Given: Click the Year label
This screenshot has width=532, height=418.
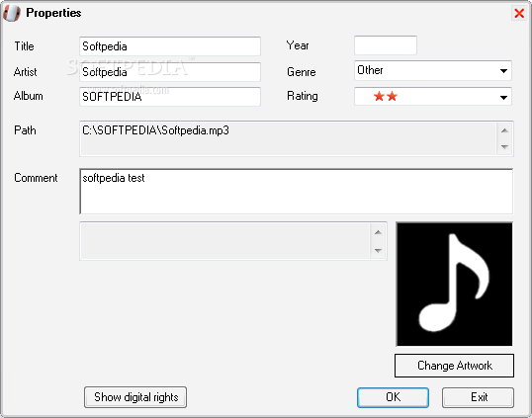Looking at the screenshot, I should click(298, 45).
